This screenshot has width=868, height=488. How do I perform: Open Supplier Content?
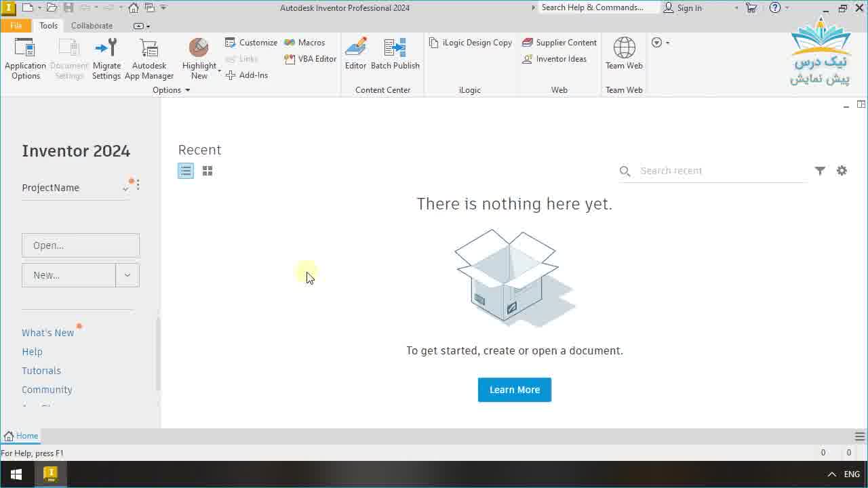click(x=559, y=42)
